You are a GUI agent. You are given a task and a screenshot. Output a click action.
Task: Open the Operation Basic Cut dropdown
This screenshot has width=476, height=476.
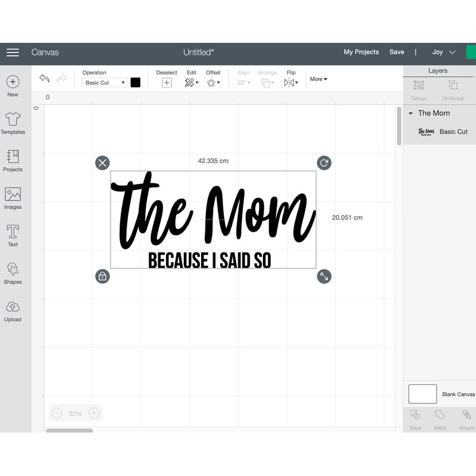(x=105, y=83)
